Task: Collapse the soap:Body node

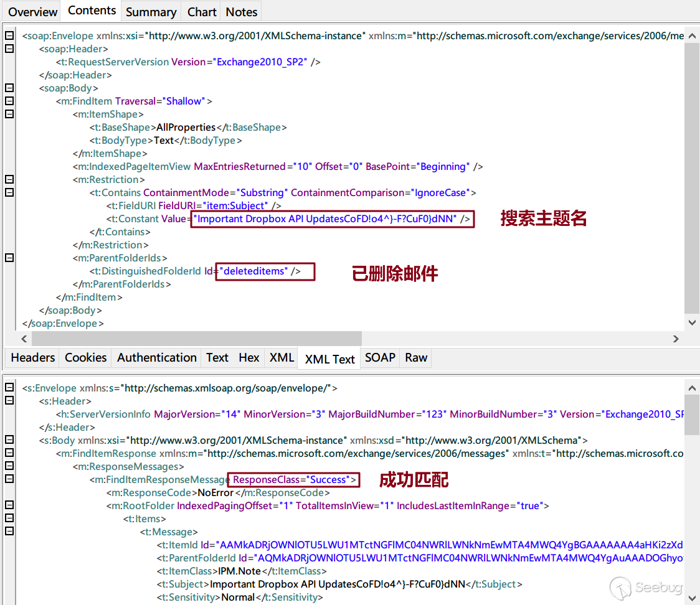Action: pos(9,87)
